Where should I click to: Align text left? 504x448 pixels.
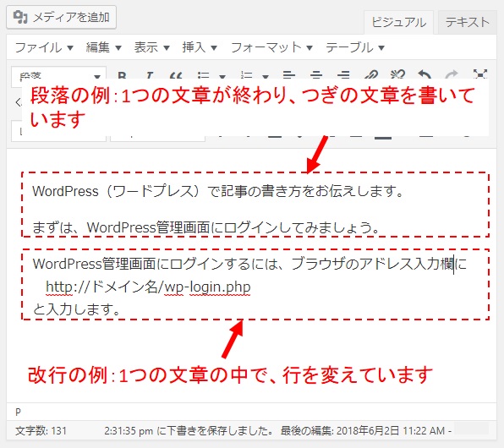click(289, 75)
